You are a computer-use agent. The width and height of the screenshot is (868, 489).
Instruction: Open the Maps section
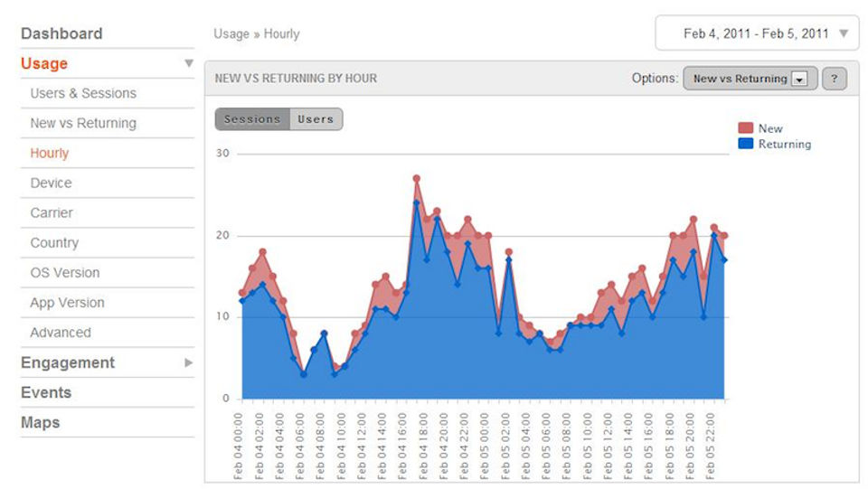[40, 423]
